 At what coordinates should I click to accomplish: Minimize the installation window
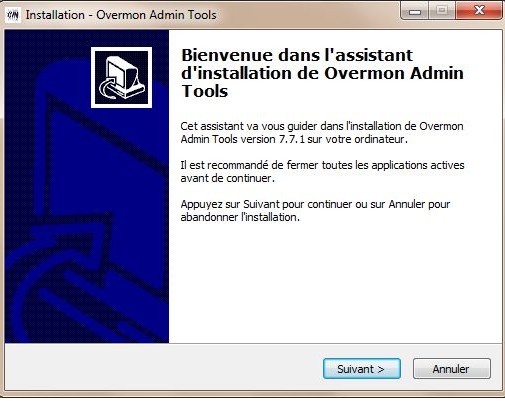[415, 11]
